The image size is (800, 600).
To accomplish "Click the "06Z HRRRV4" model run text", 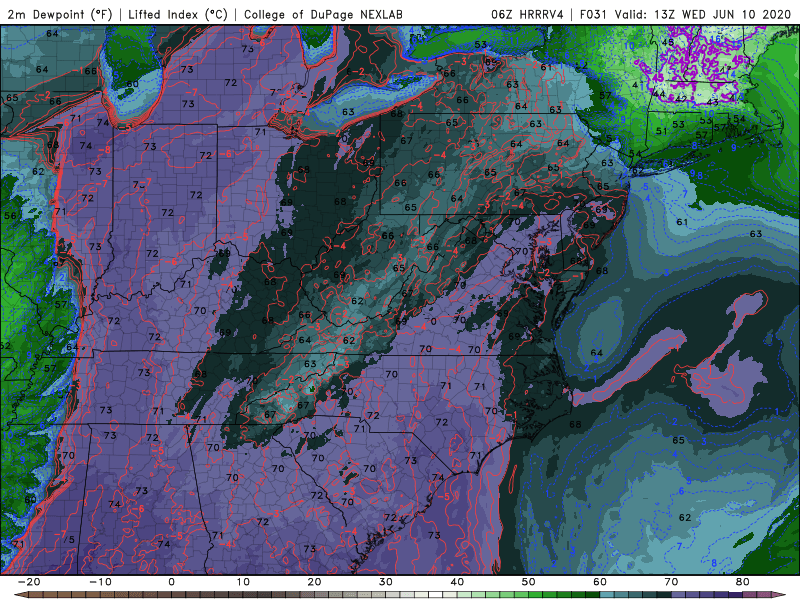I will [x=527, y=14].
